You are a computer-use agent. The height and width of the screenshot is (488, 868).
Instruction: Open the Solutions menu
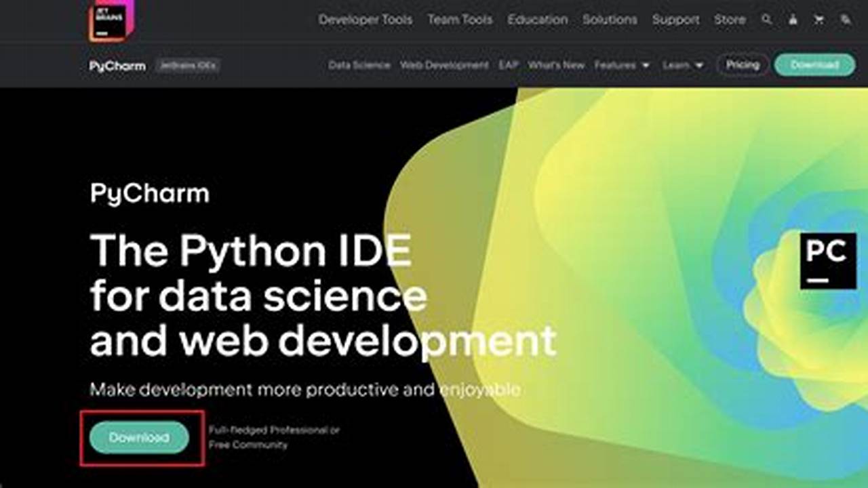[x=610, y=20]
